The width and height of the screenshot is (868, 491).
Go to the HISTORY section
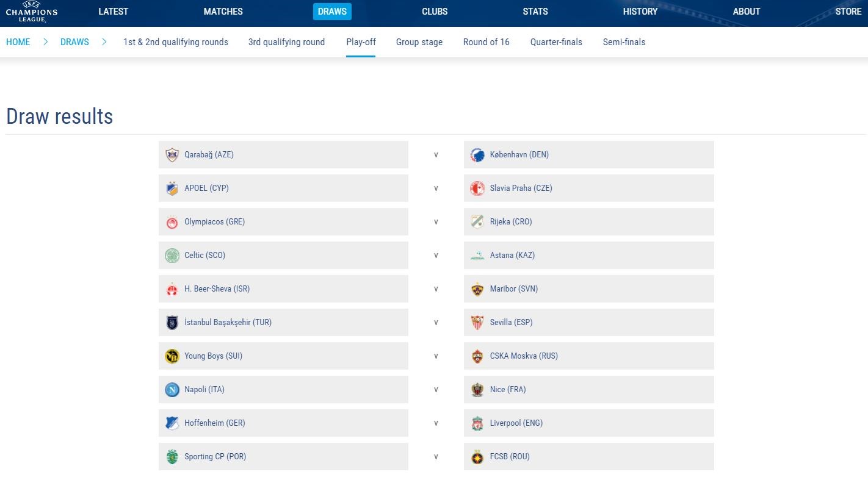(x=640, y=12)
